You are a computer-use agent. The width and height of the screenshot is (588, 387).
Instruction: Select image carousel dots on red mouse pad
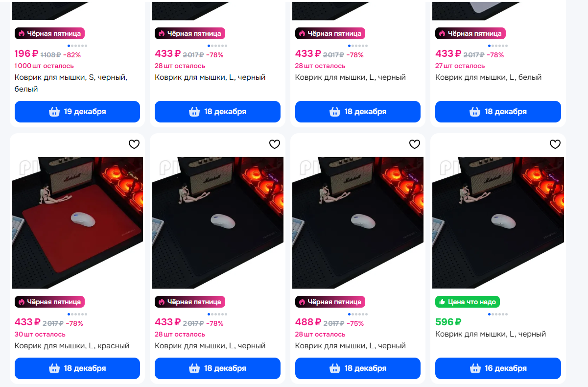tap(77, 314)
